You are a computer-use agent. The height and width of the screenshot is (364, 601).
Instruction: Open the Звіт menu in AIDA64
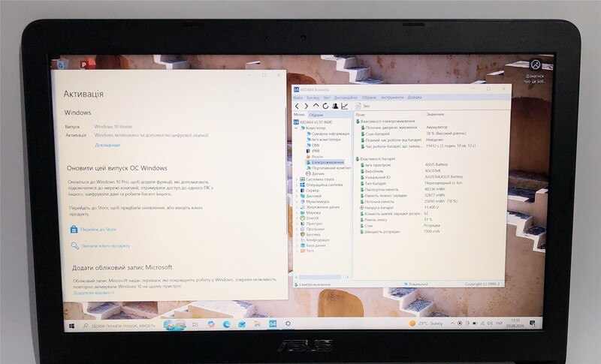pos(327,98)
